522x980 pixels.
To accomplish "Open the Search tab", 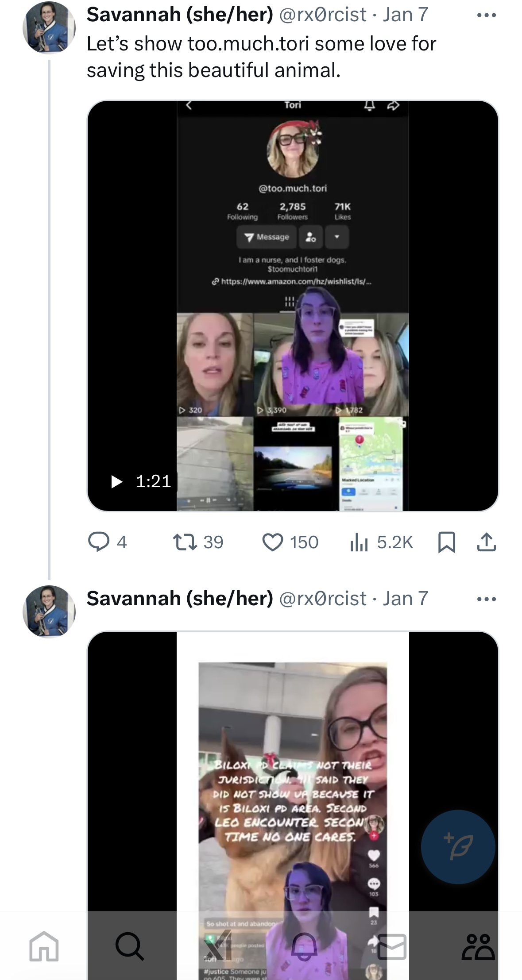I will [130, 946].
